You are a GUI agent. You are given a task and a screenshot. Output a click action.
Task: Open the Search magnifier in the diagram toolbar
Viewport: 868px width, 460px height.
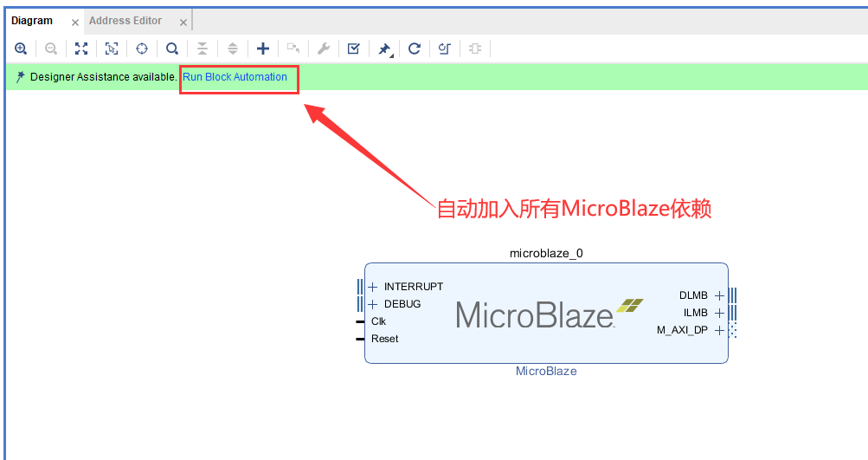172,49
